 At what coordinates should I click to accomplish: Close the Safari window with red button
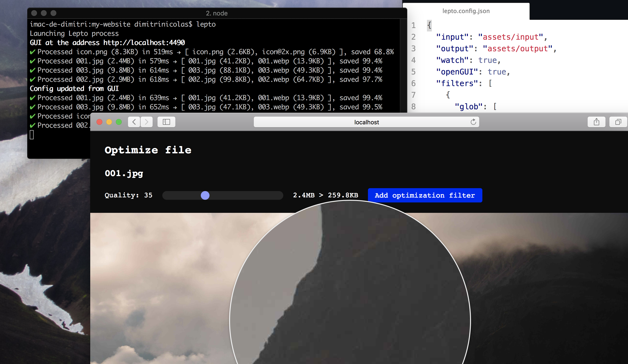coord(99,122)
